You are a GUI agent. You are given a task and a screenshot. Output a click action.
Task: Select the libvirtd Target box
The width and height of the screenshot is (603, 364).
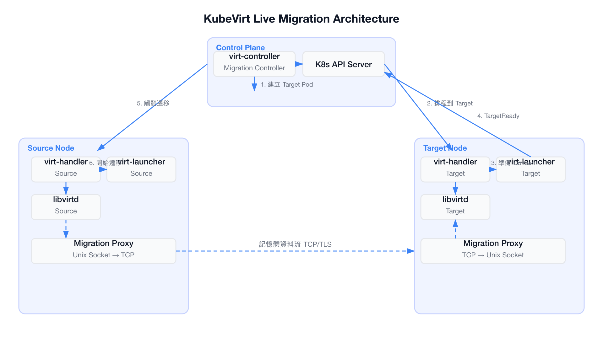pos(455,207)
